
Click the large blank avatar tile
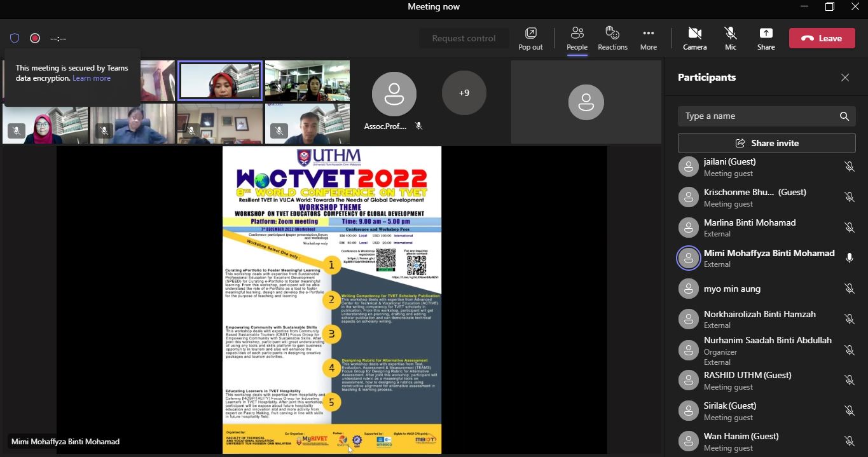pyautogui.click(x=586, y=102)
